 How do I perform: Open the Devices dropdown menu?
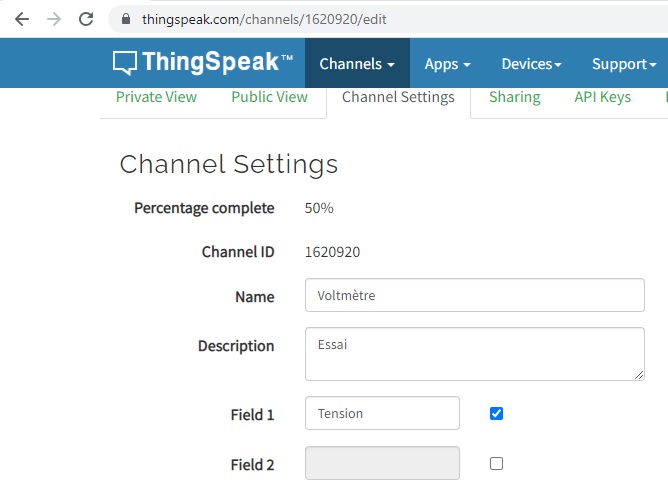[531, 64]
